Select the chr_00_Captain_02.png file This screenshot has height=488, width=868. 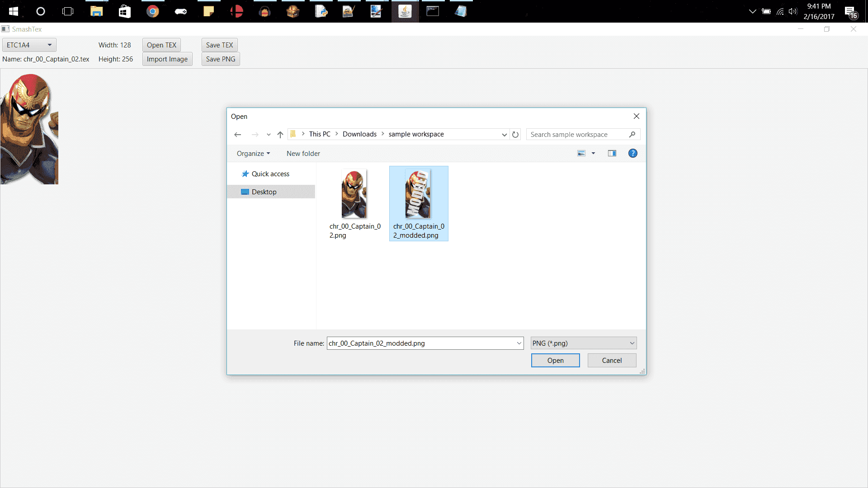tap(355, 204)
